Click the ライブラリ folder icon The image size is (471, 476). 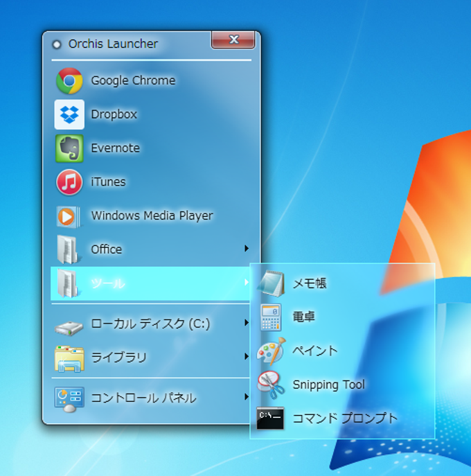click(x=69, y=359)
